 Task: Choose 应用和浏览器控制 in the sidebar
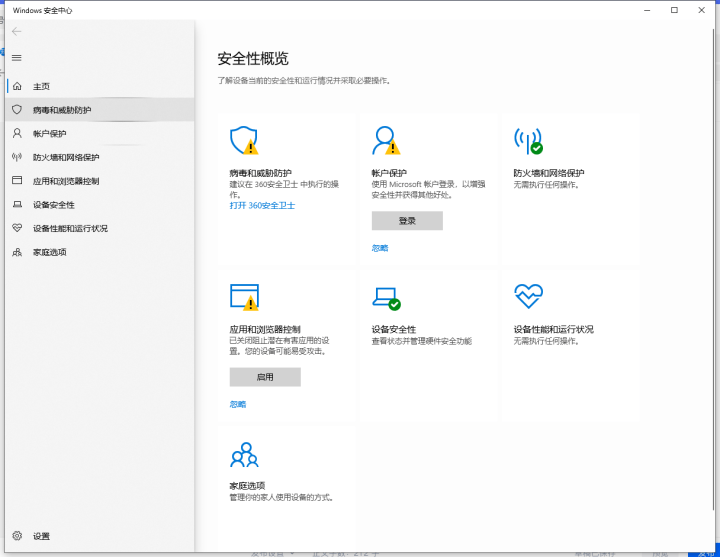[x=66, y=181]
